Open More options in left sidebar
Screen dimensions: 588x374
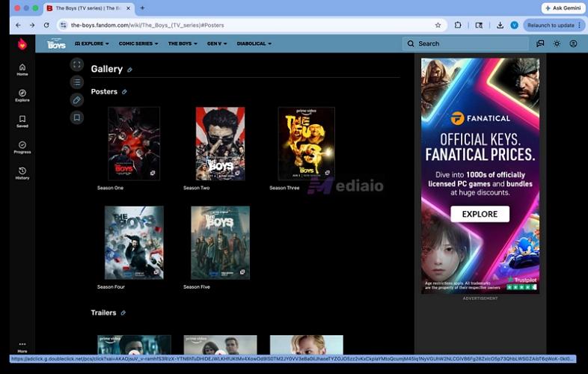click(22, 346)
